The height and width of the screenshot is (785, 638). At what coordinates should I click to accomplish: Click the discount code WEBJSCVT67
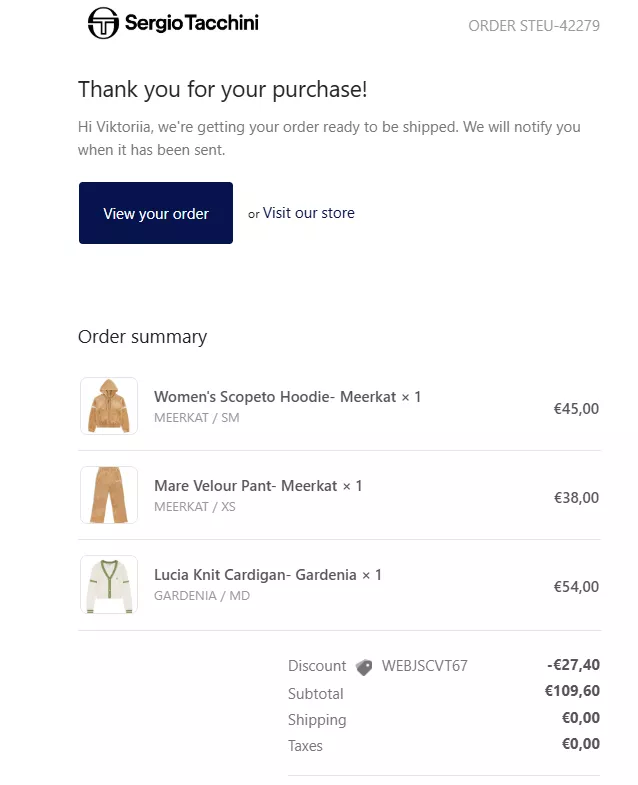pos(425,666)
